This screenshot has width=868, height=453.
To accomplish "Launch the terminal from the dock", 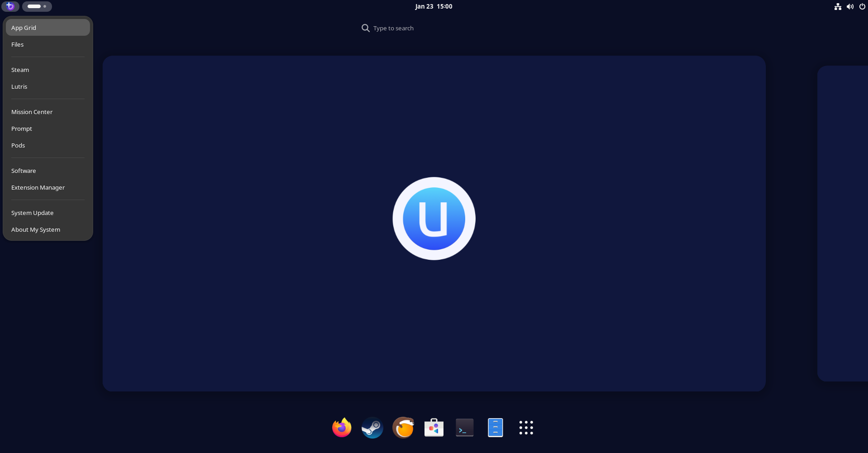I will (465, 428).
